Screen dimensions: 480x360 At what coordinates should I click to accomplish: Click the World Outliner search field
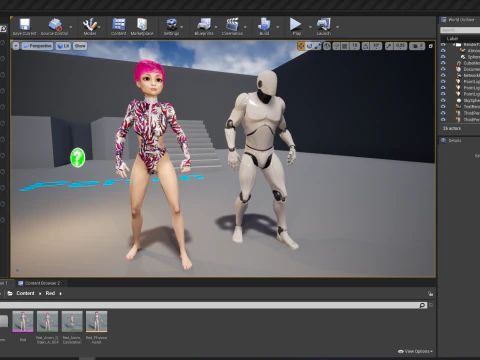click(460, 30)
